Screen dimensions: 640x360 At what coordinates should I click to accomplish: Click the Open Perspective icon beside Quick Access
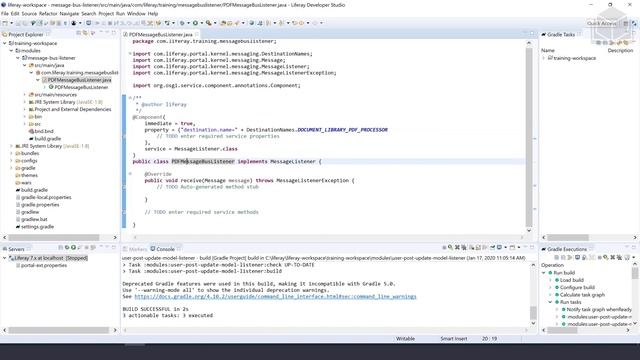coord(626,23)
